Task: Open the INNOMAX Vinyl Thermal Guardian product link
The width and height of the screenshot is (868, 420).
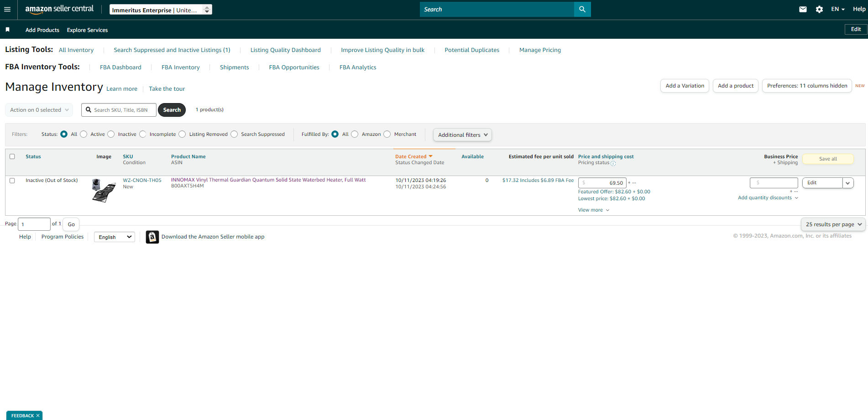Action: pos(268,180)
